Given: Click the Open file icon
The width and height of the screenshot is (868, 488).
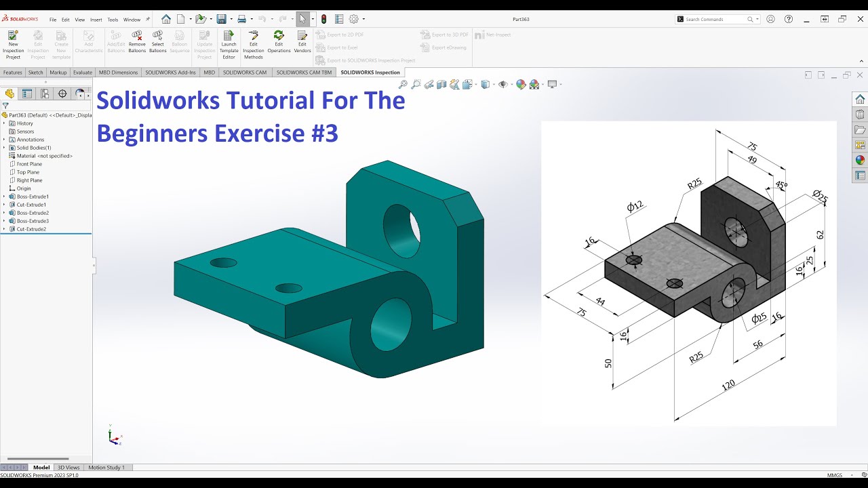Looking at the screenshot, I should pos(201,19).
